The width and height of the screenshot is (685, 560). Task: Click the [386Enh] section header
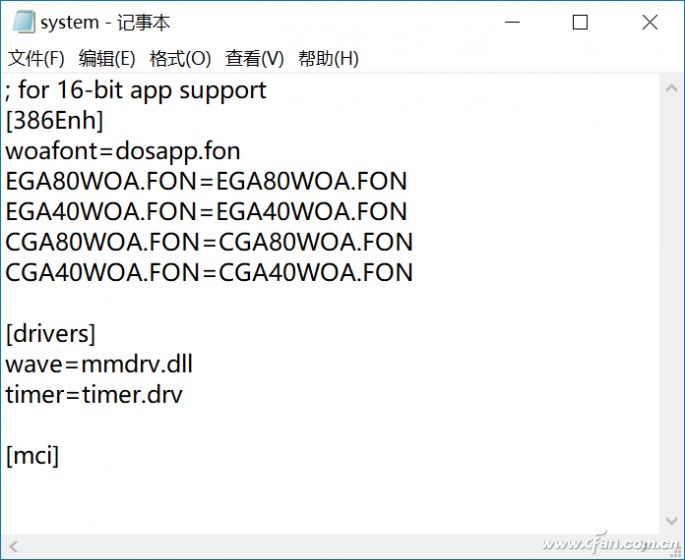click(x=55, y=121)
